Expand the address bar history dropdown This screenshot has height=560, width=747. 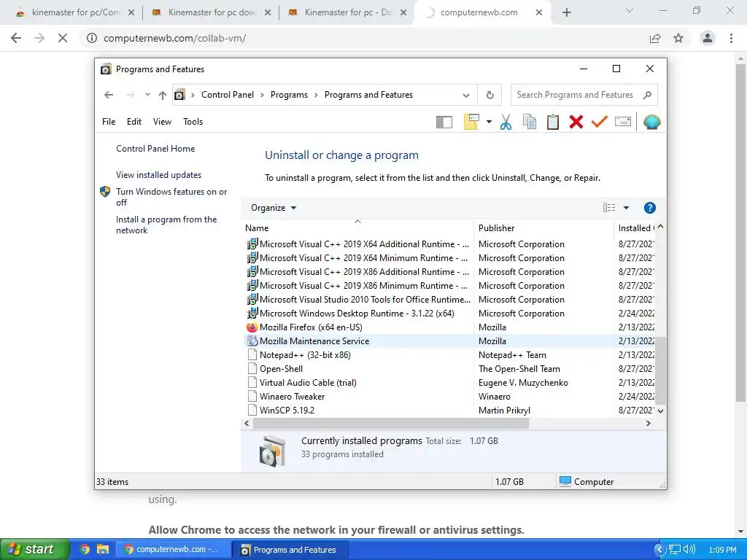(x=466, y=96)
